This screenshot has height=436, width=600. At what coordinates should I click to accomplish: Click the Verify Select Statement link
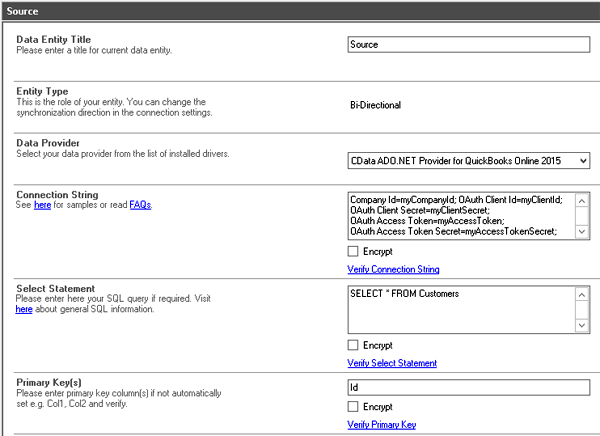pyautogui.click(x=392, y=363)
